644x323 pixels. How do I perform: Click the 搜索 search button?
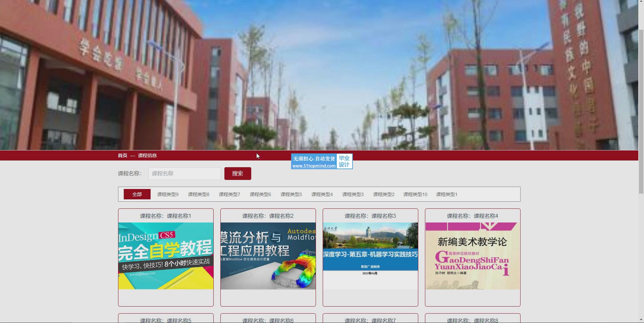coord(237,174)
